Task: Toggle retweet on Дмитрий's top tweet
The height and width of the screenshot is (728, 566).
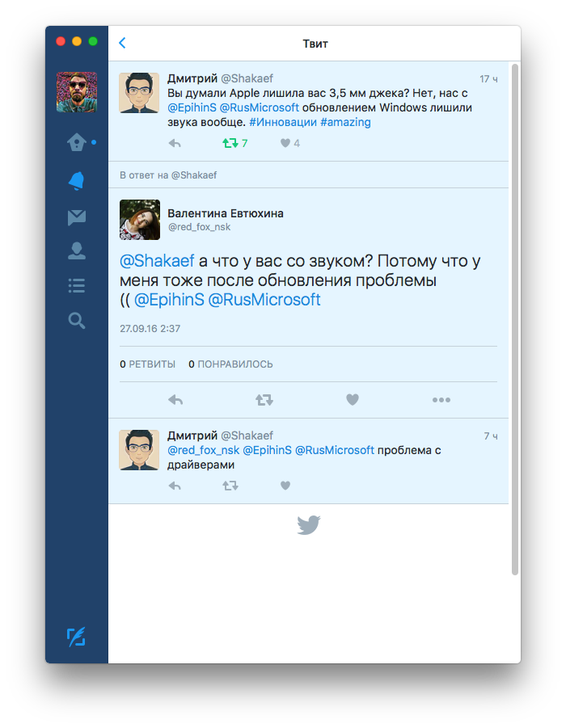Action: coord(230,143)
